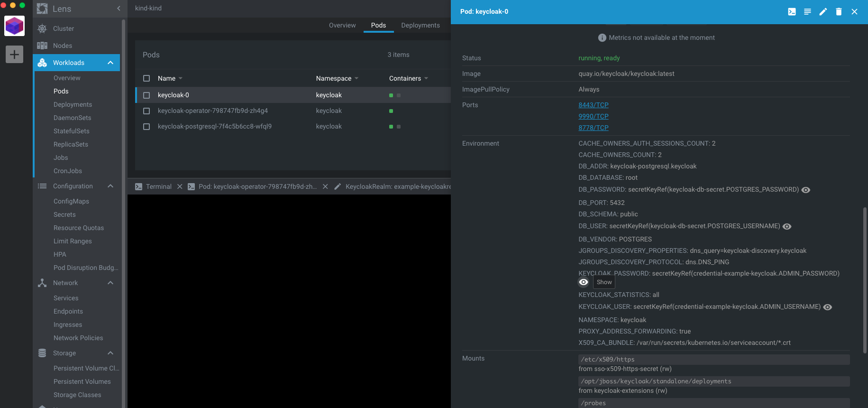Close the keycloak-operator pod dock tab

coord(325,186)
